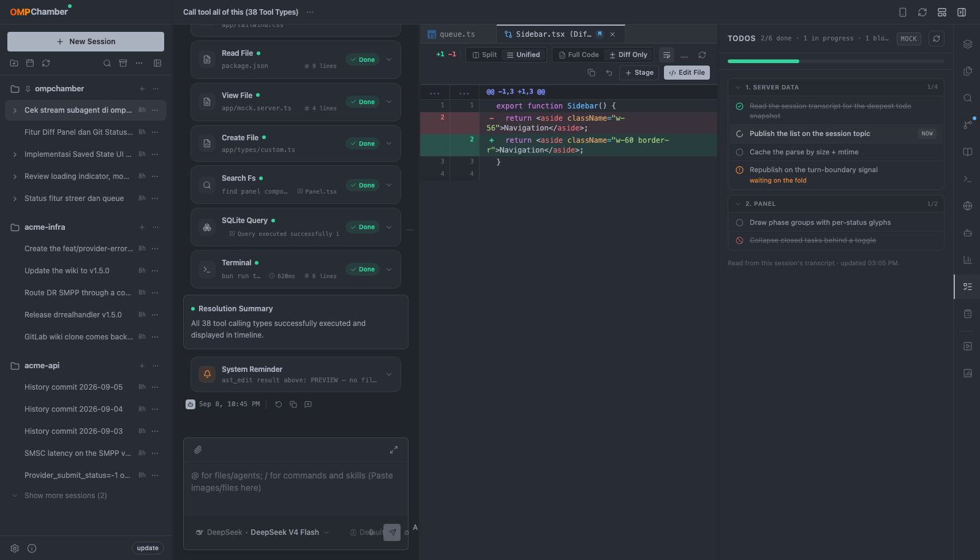Check off 'Draw phase groups with per-status glyphs'

click(739, 222)
